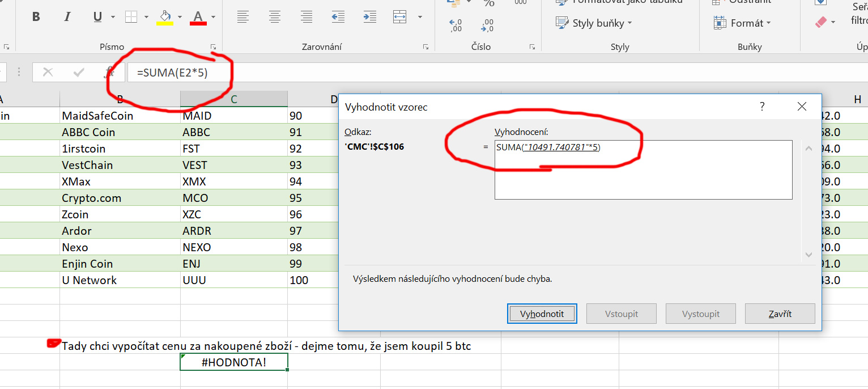Apply the yellow fill color
Image resolution: width=868 pixels, height=389 pixels.
tap(165, 17)
